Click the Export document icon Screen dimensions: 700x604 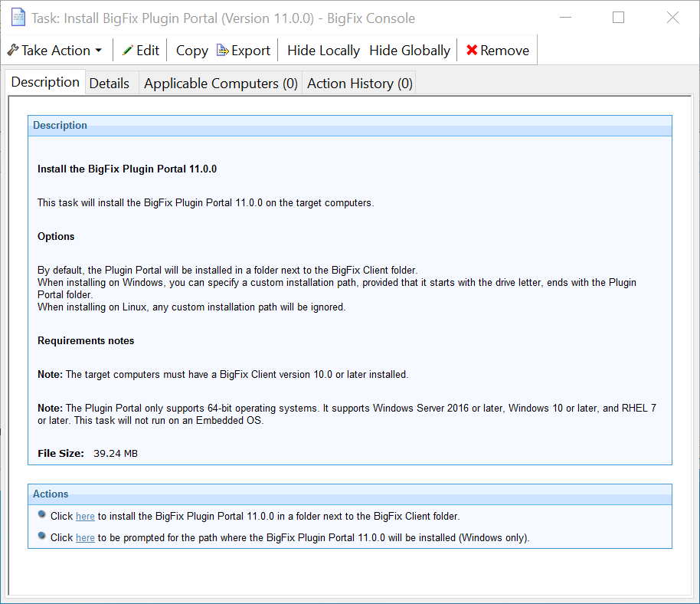point(222,50)
